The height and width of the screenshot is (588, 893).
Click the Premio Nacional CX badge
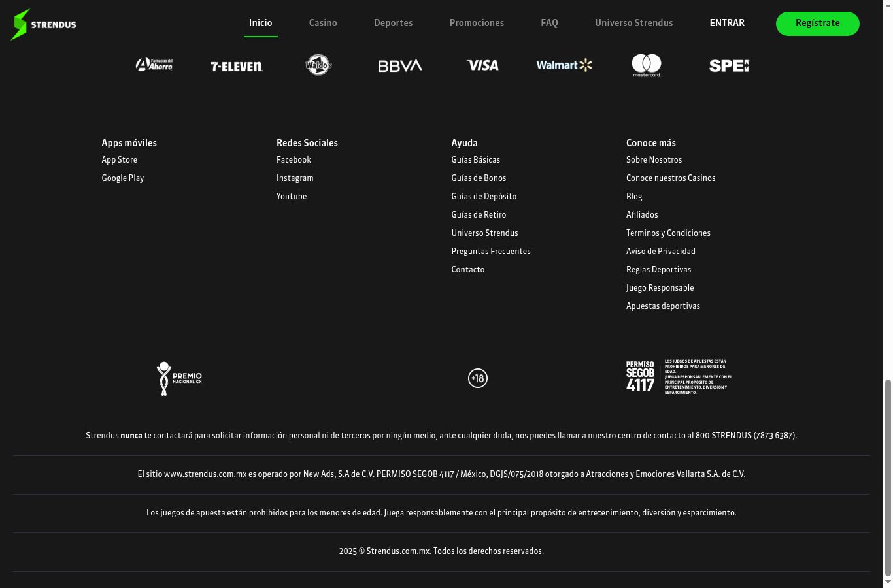click(x=179, y=378)
